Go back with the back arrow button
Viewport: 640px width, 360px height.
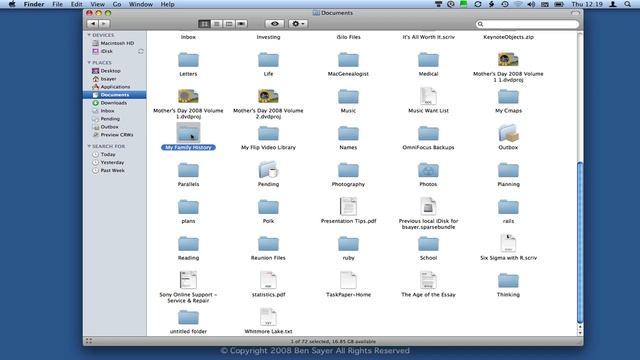[x=93, y=24]
